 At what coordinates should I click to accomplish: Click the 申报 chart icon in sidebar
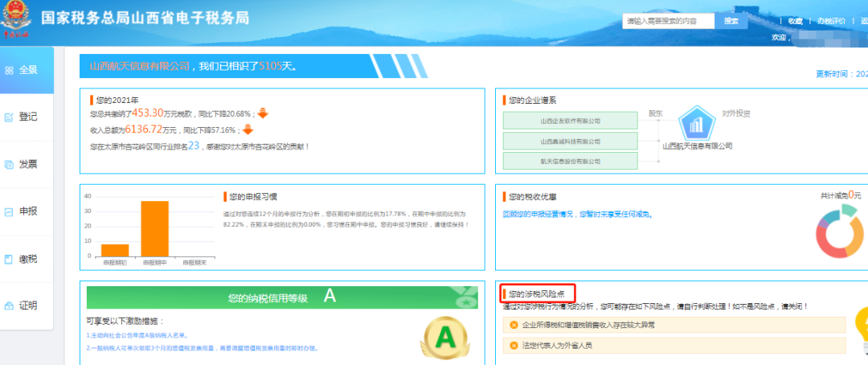point(8,211)
